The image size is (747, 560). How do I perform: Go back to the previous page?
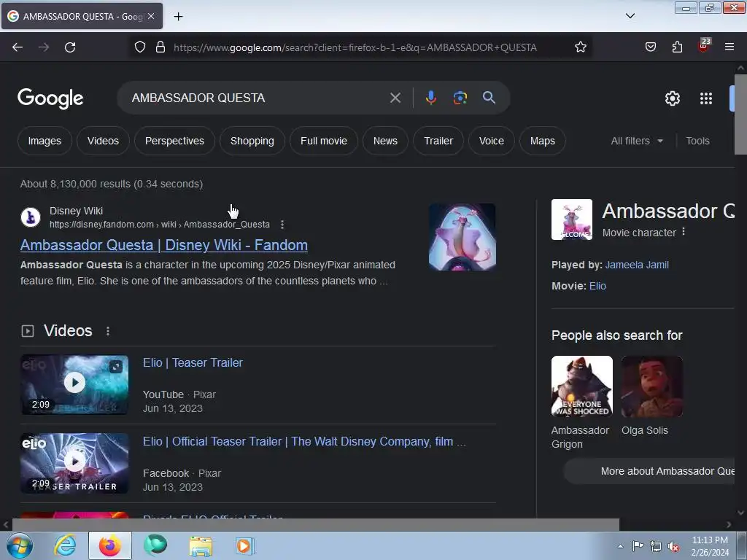click(18, 47)
